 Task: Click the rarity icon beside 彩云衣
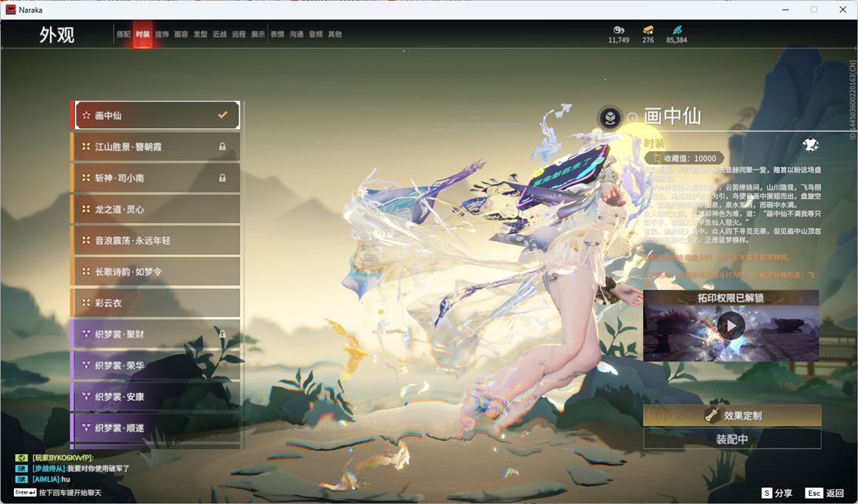click(x=86, y=302)
